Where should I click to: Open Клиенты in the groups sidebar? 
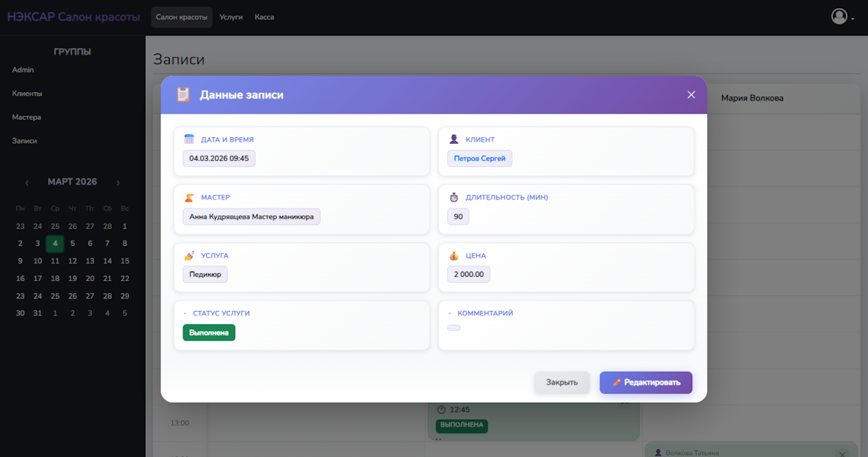[27, 93]
